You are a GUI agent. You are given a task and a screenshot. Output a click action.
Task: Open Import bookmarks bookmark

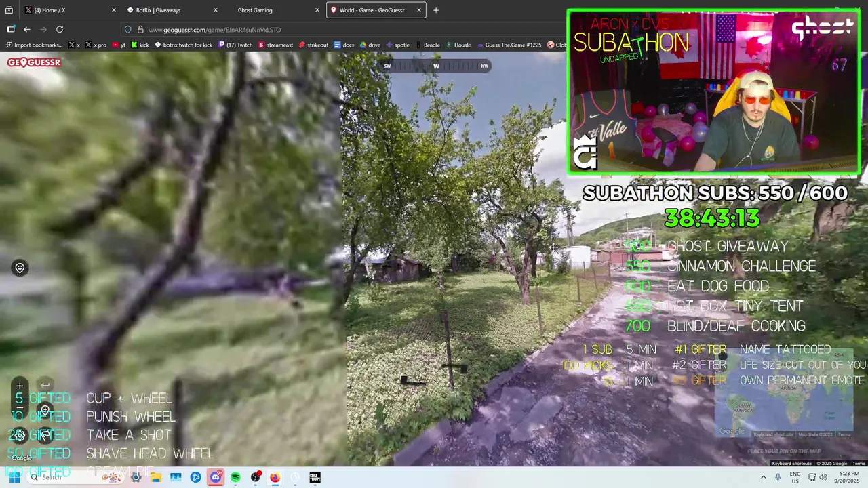(34, 45)
